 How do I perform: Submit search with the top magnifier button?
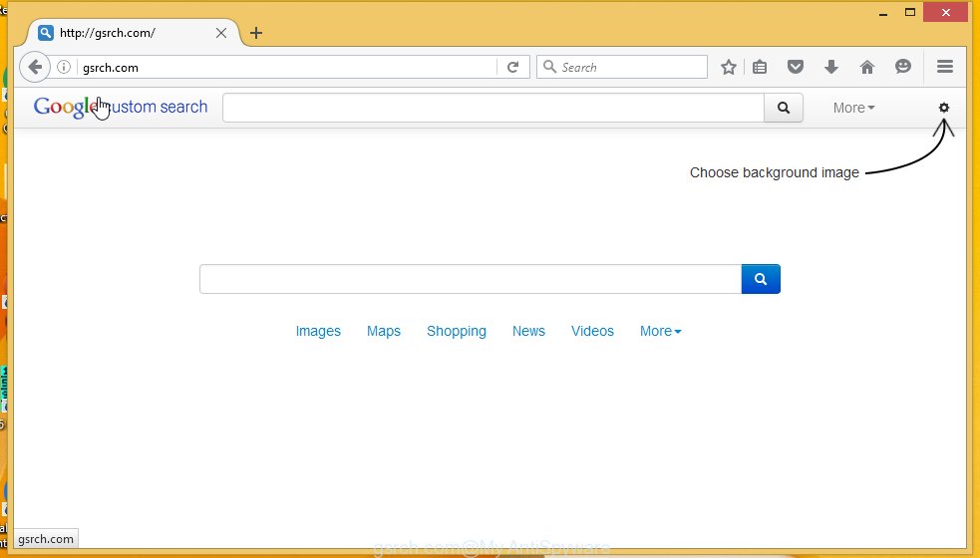tap(784, 108)
